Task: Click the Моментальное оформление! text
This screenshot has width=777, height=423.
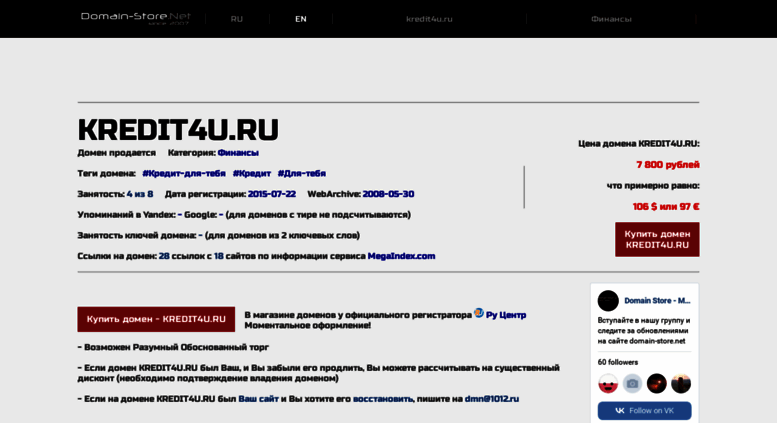Action: [307, 325]
